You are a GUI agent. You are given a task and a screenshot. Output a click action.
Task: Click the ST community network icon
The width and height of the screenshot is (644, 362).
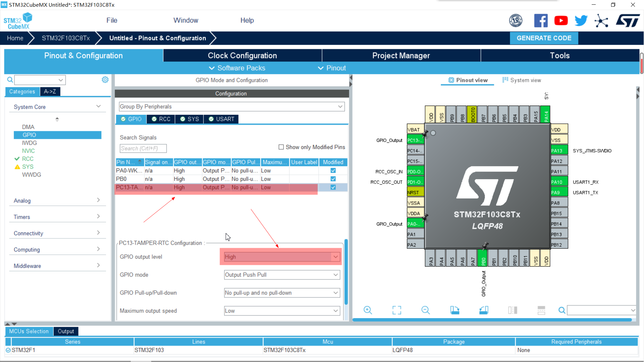click(601, 21)
